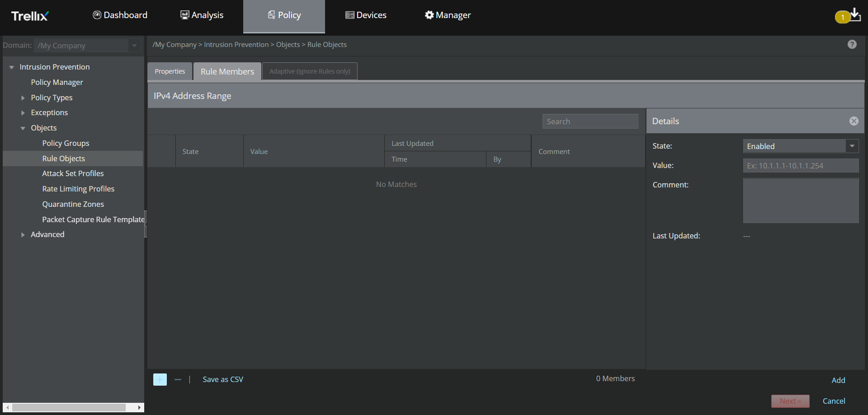Expand the Advanced node

(23, 235)
